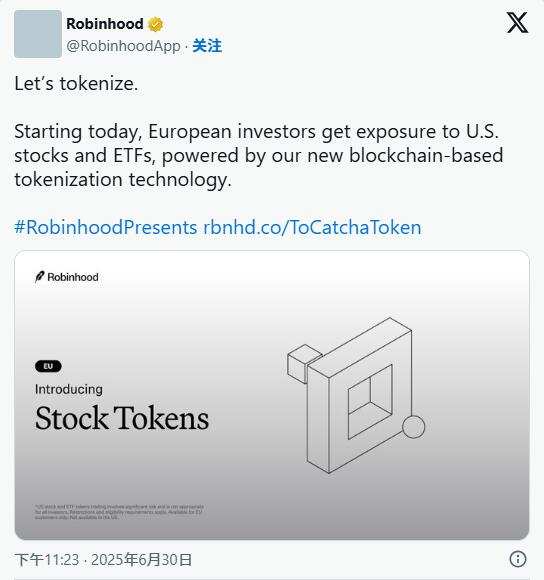Screen dimensions: 544x580
Task: Click the Robinhood profile avatar
Action: point(38,34)
